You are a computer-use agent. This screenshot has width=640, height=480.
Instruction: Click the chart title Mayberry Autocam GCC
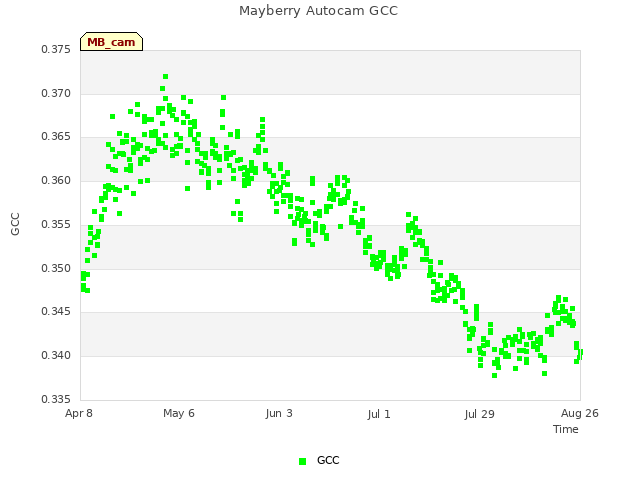(318, 11)
